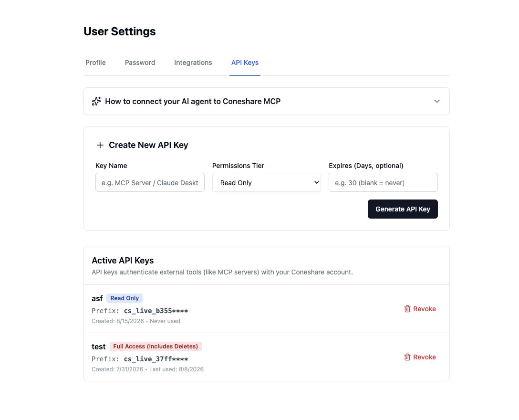Open the Permissions Tier dropdown
Image resolution: width=519 pixels, height=420 pixels.
pyautogui.click(x=267, y=182)
